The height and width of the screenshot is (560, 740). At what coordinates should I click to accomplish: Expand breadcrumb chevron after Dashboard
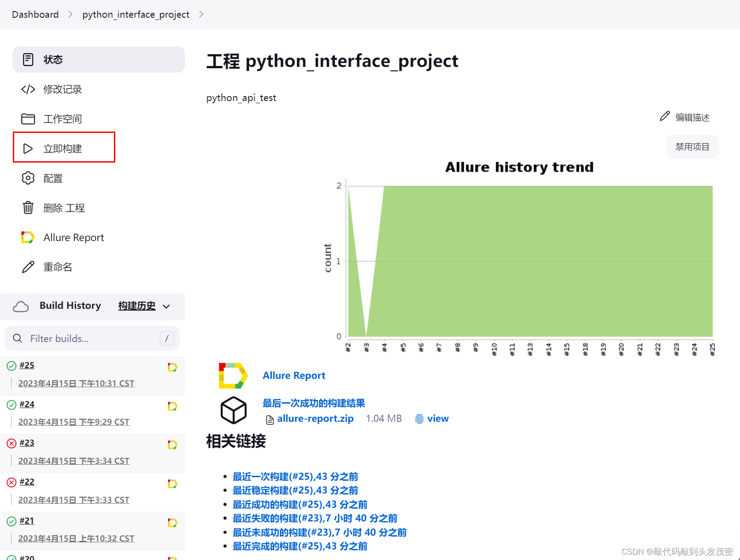tap(70, 14)
